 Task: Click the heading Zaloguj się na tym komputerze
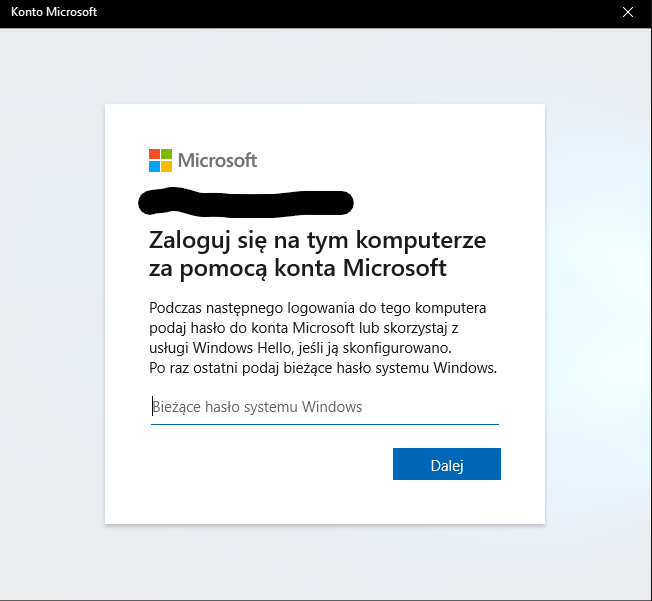click(x=317, y=241)
